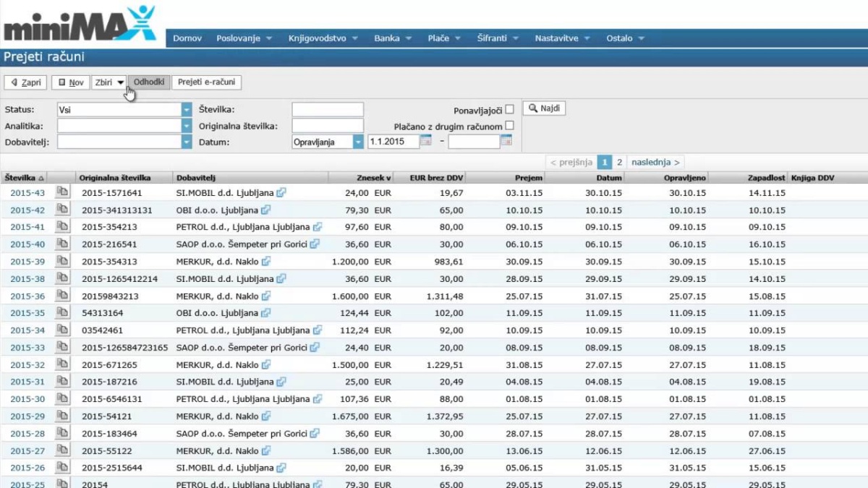Screen dimensions: 868x488
Task: Click original number 2015-126584723165
Action: point(125,348)
